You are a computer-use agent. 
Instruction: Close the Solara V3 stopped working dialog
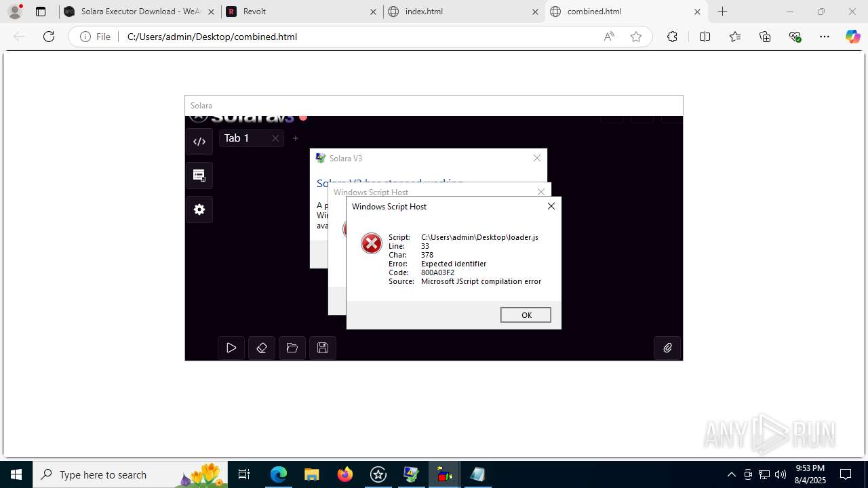537,158
